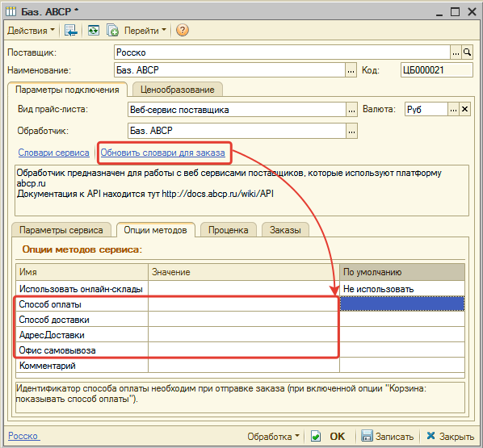483x448 pixels.
Task: Click the Закрыть button
Action: 451,437
